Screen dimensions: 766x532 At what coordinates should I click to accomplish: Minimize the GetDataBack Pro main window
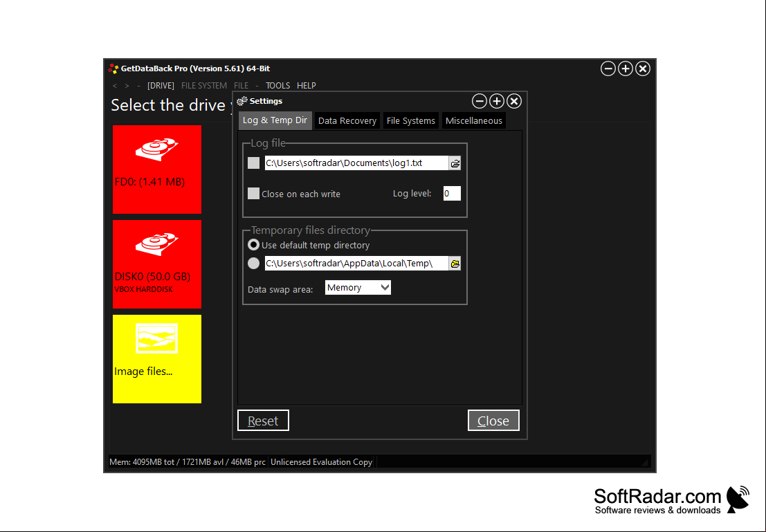click(x=608, y=69)
